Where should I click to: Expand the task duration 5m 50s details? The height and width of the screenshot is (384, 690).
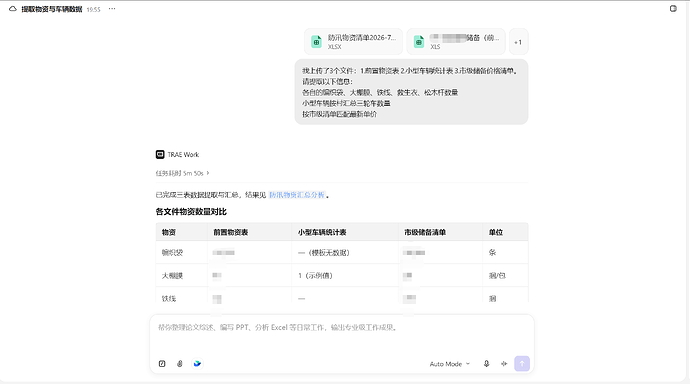[x=182, y=173]
